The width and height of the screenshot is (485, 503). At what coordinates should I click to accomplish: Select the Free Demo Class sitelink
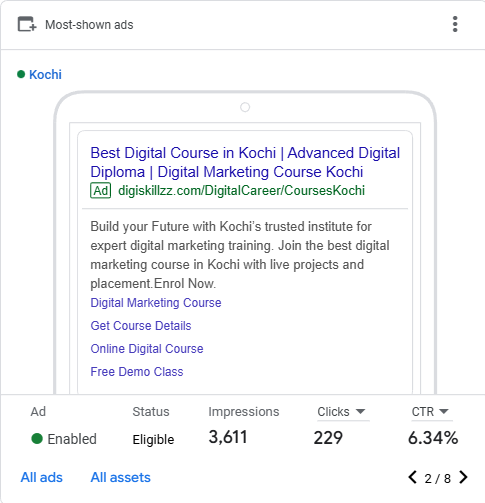(137, 372)
